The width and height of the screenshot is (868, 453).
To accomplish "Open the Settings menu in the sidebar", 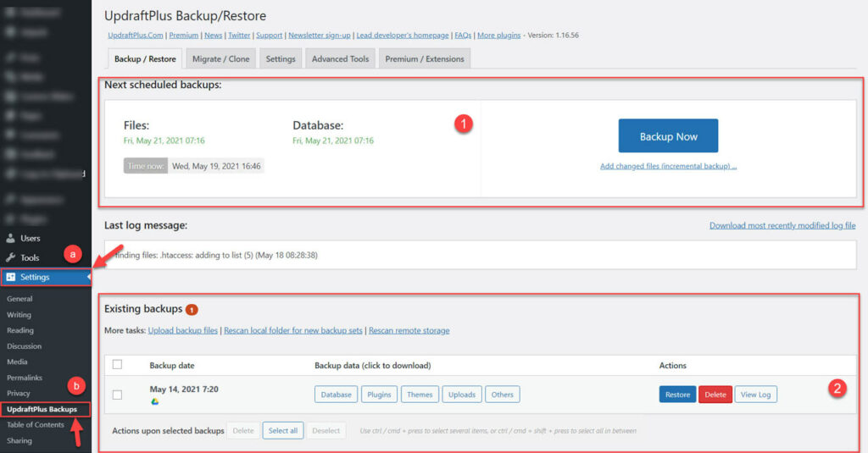I will [46, 277].
